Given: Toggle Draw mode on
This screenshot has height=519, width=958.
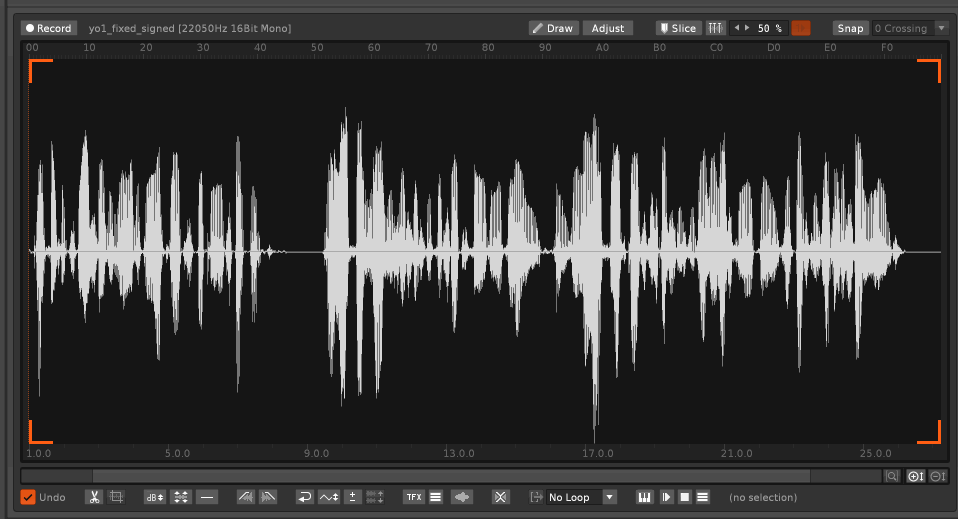Looking at the screenshot, I should click(x=552, y=28).
